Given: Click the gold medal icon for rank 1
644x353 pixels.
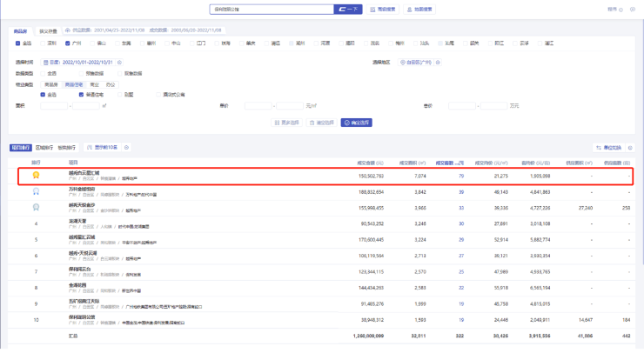Looking at the screenshot, I should [36, 175].
